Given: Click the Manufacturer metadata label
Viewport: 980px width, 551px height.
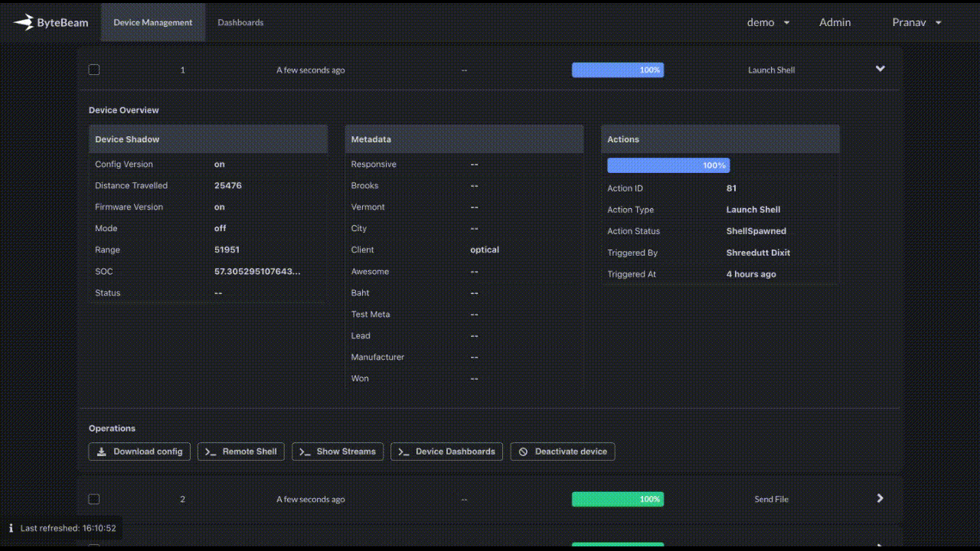Looking at the screenshot, I should (x=377, y=357).
